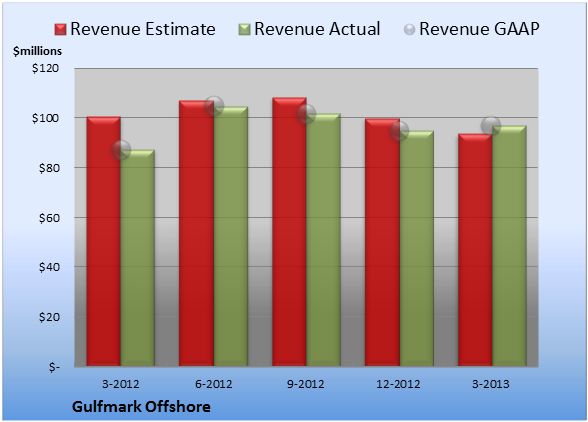This screenshot has height=422, width=588.
Task: Select the 'Revenue Actual' legend label
Action: click(x=317, y=29)
